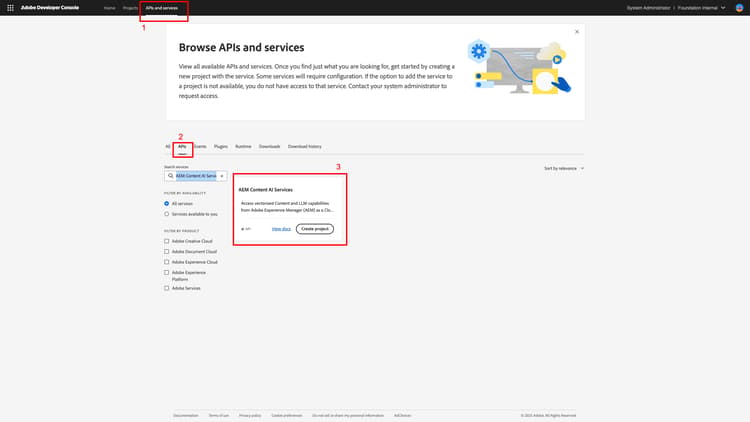Open the Documentation footer link
Screen dimensions: 750x422
coord(186,416)
